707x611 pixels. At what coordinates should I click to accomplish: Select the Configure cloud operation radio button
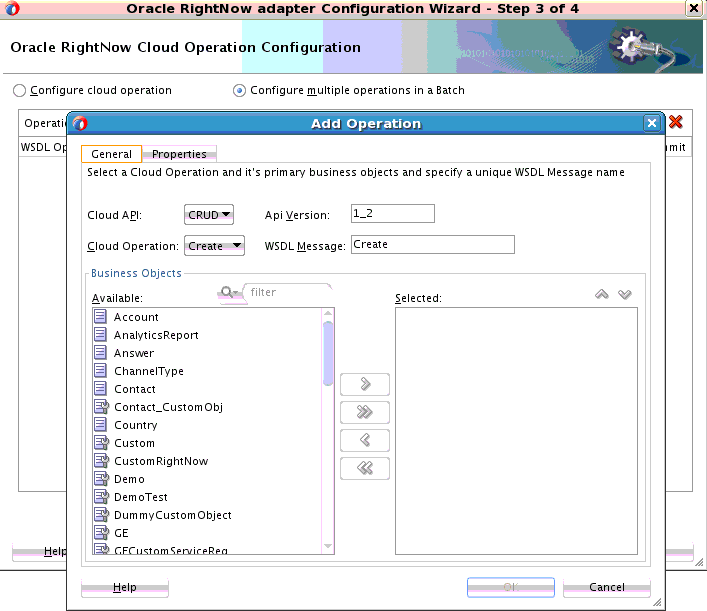click(19, 91)
